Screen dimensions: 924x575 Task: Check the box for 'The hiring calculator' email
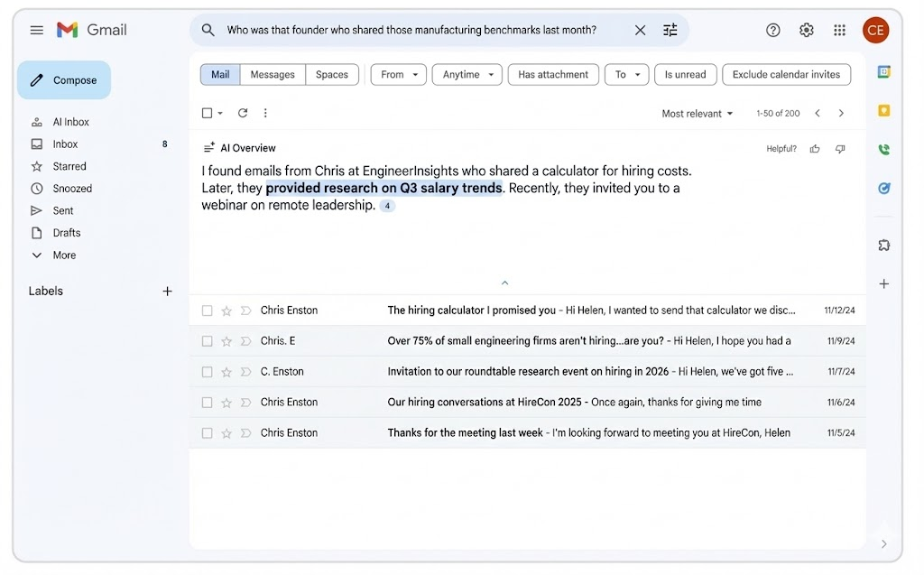(x=208, y=311)
